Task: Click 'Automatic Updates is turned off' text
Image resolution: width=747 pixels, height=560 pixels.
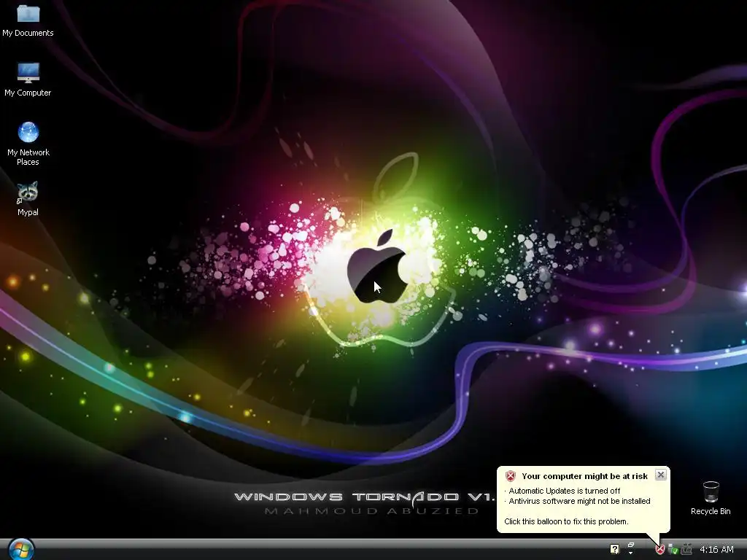Action: pyautogui.click(x=565, y=491)
